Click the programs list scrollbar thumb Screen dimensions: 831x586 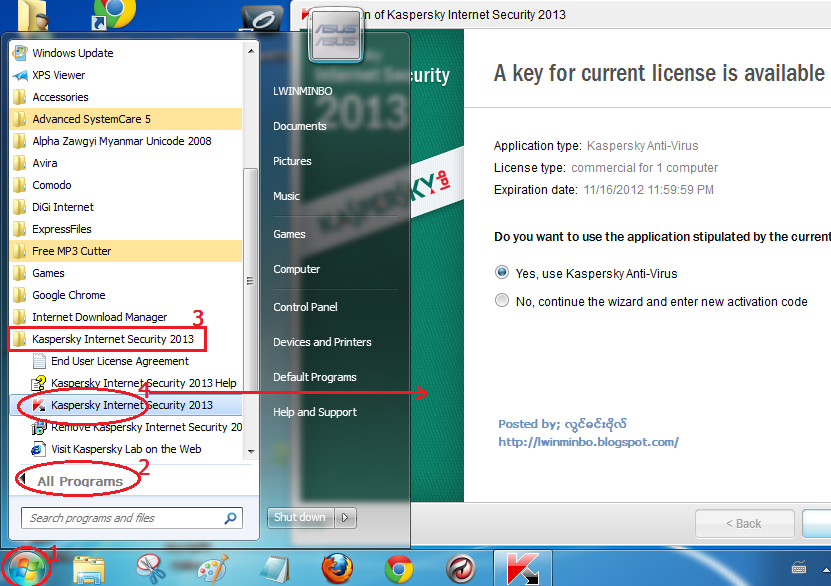coord(251,281)
